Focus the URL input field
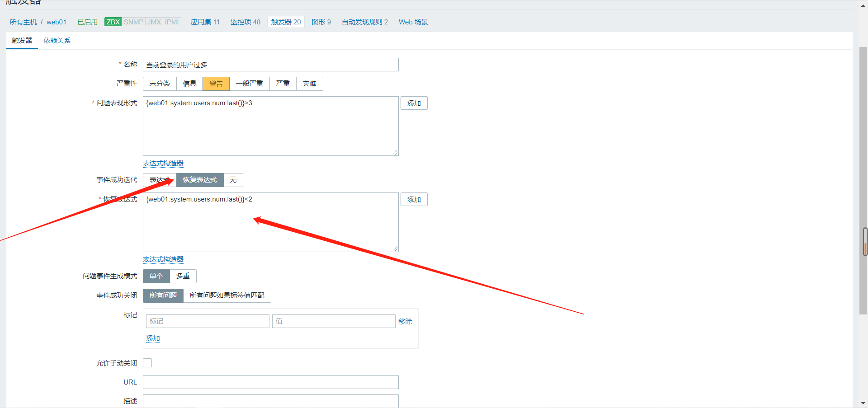868x408 pixels. click(x=270, y=382)
